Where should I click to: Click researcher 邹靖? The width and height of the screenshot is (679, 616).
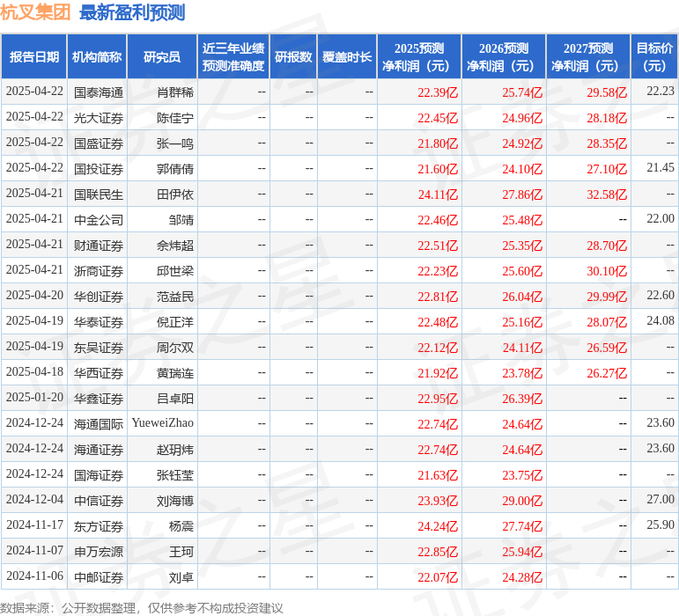coord(181,220)
